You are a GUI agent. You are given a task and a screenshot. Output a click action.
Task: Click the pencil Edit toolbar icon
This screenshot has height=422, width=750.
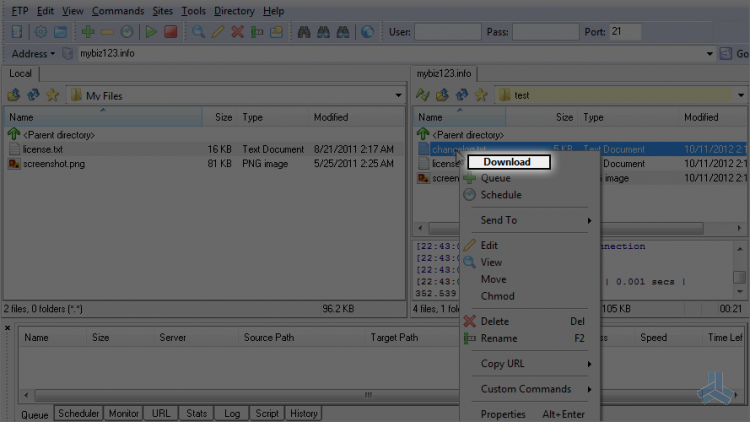pyautogui.click(x=218, y=32)
